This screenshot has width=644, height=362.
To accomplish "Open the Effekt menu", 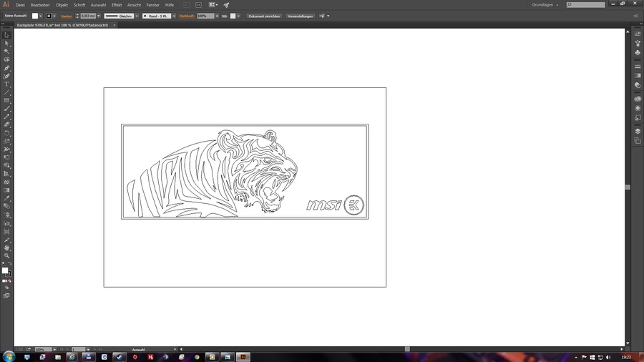I will [x=117, y=5].
